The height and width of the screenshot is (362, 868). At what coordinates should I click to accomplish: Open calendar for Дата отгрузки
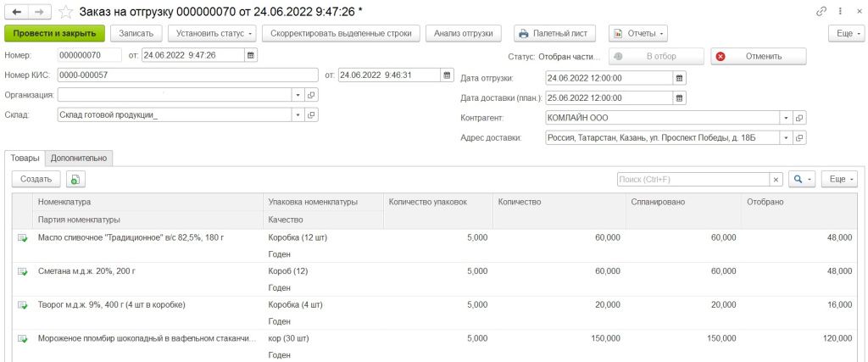pyautogui.click(x=679, y=78)
